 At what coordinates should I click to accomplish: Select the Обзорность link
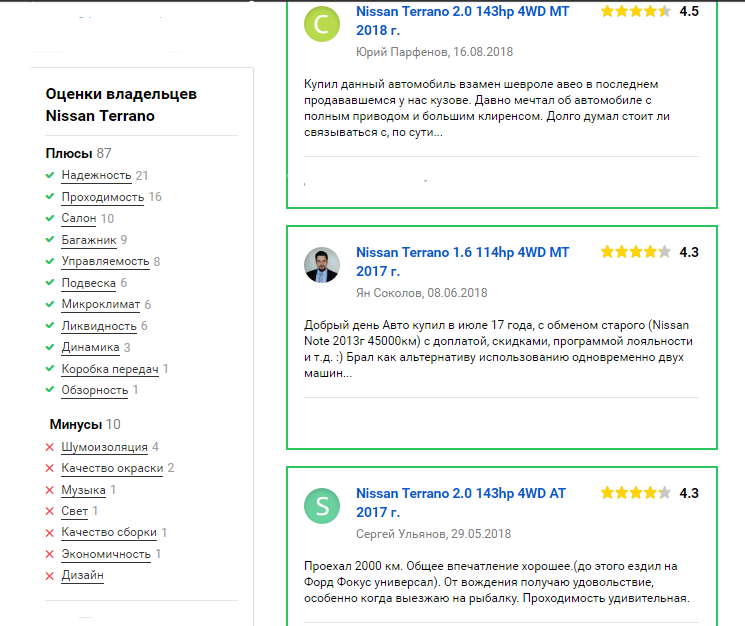coord(95,390)
